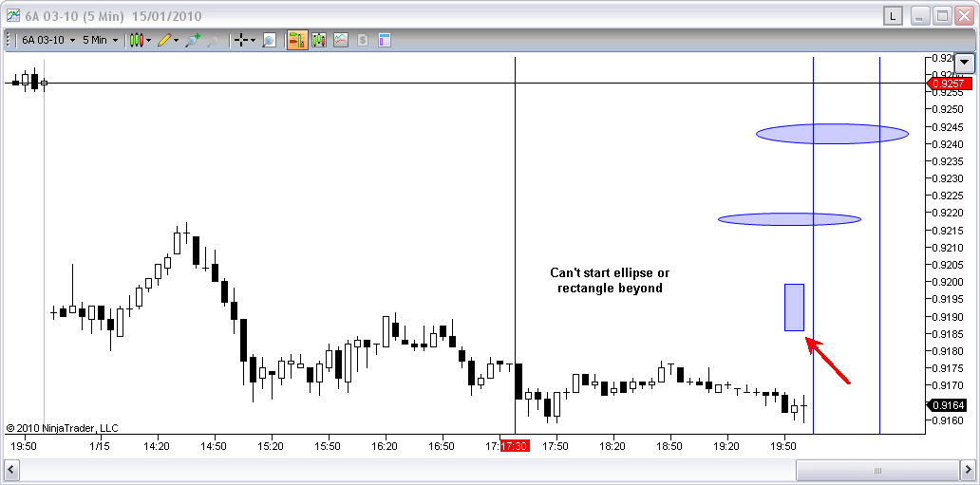
Task: Click the horizontal scrollbar left arrow
Action: point(11,470)
